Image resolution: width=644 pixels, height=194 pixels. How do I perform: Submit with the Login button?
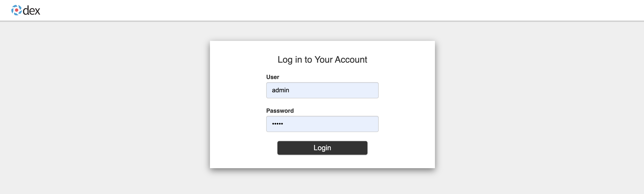coord(322,148)
